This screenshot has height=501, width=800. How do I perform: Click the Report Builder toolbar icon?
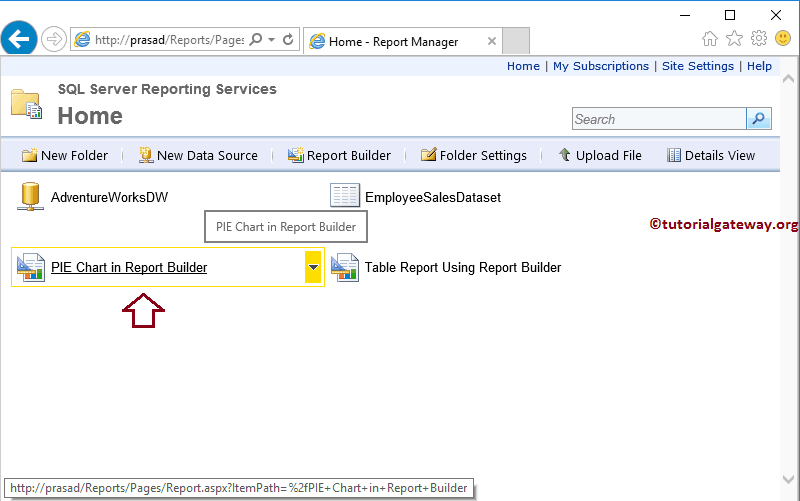pyautogui.click(x=295, y=155)
